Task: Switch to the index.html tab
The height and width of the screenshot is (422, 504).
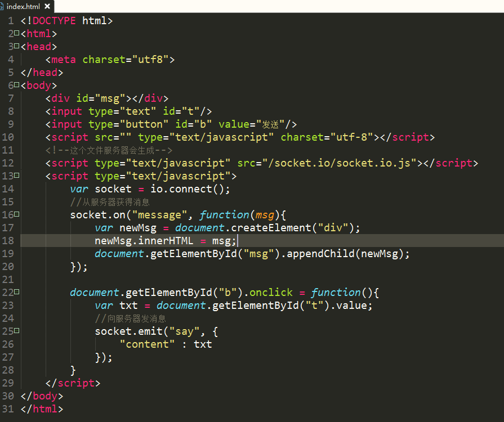Action: click(23, 6)
